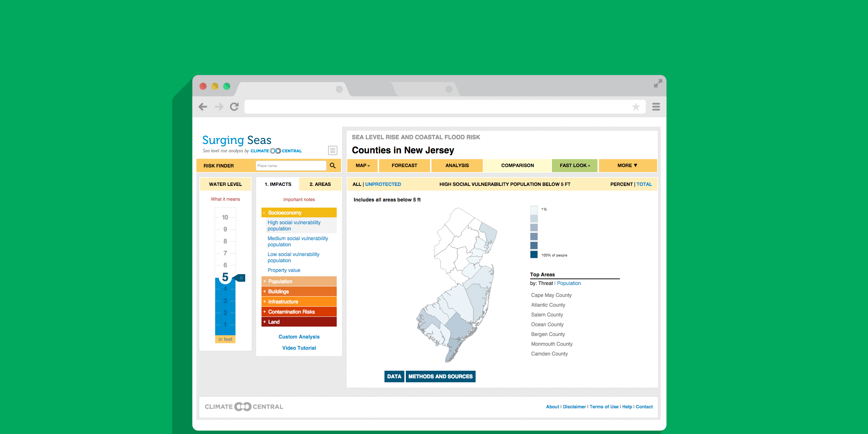Screen dimensions: 868x434
Task: Click the fullscreen expand arrows icon
Action: coord(658,84)
